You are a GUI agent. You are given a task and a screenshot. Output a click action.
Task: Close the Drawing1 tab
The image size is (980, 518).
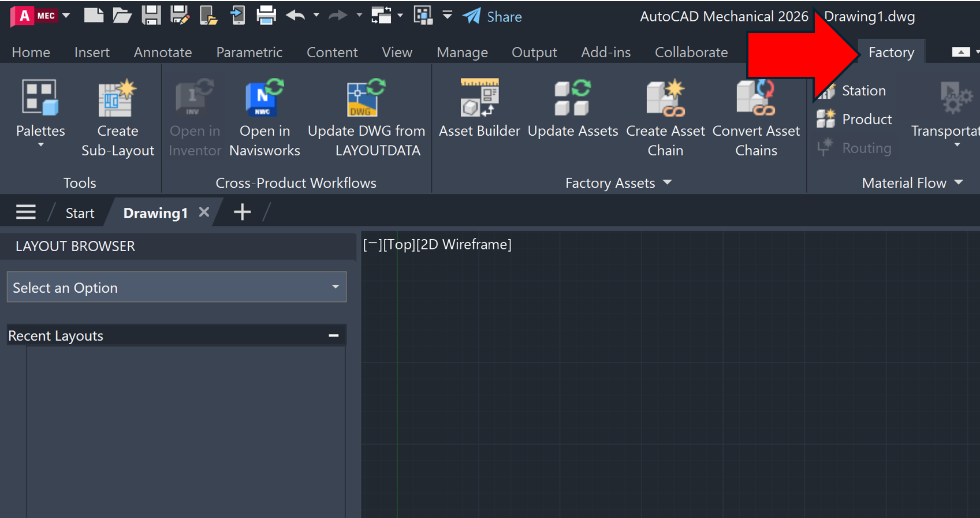(x=204, y=212)
